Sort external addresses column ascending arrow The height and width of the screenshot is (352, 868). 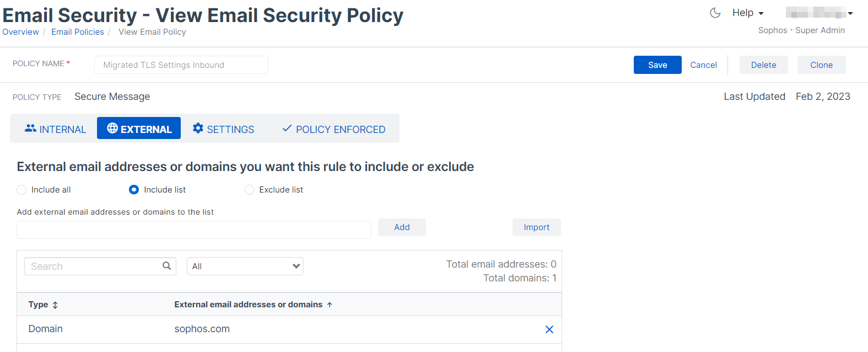click(x=330, y=305)
